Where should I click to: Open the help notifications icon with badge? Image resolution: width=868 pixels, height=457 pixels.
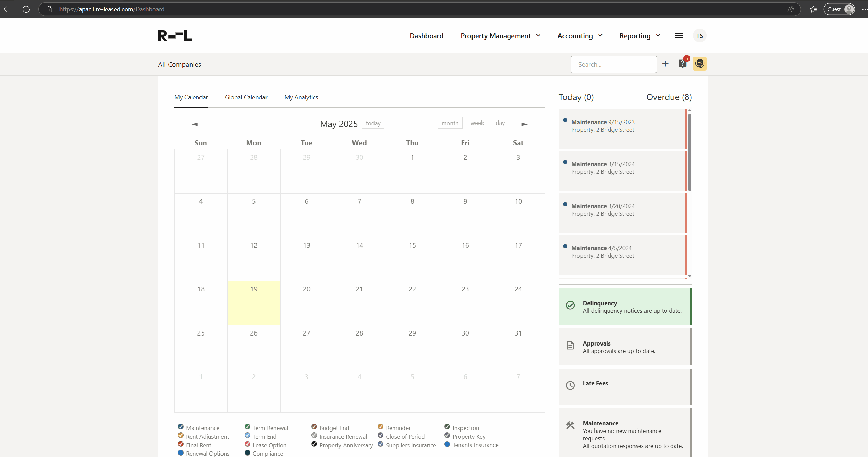(x=683, y=63)
